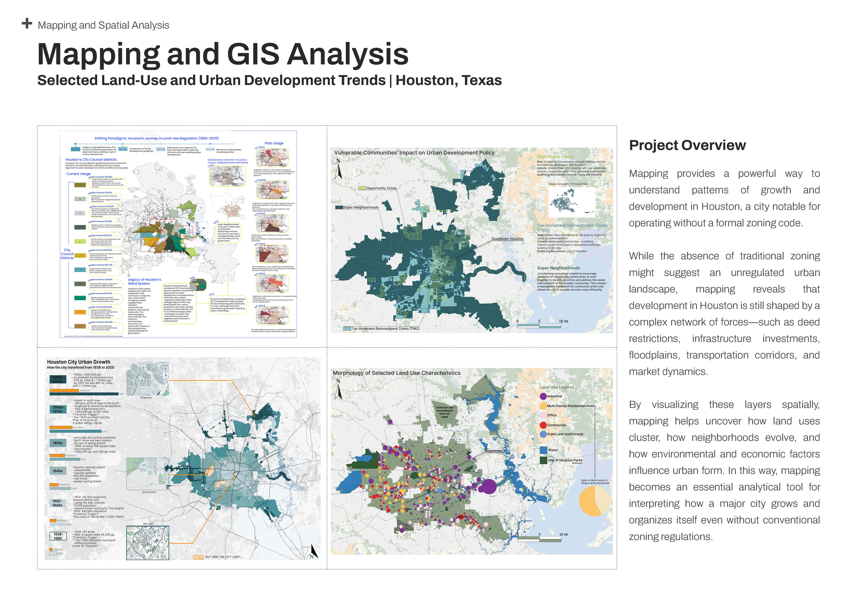Click the north arrow on Vulnerable Communities map
Screen dimensions: 868x614
339,169
